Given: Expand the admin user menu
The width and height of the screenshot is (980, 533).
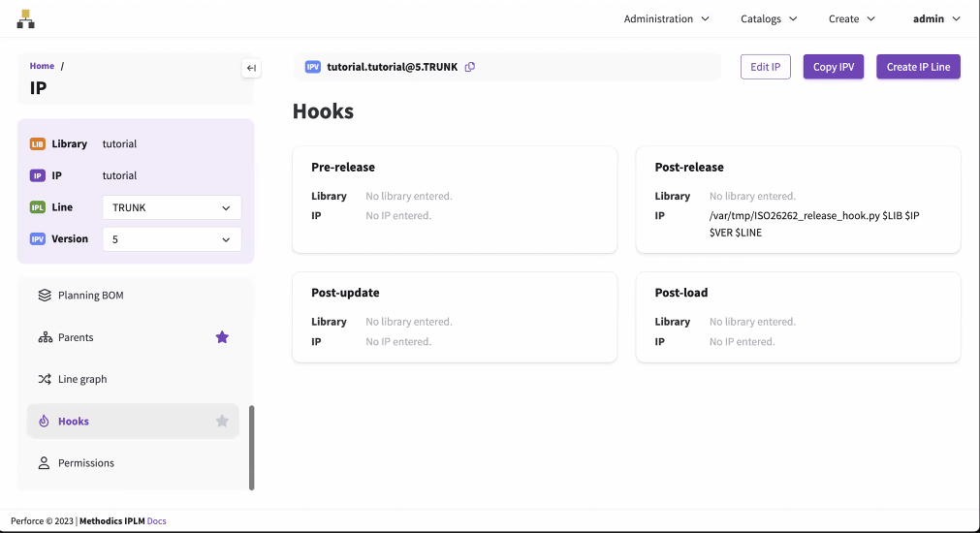Looking at the screenshot, I should (x=936, y=18).
